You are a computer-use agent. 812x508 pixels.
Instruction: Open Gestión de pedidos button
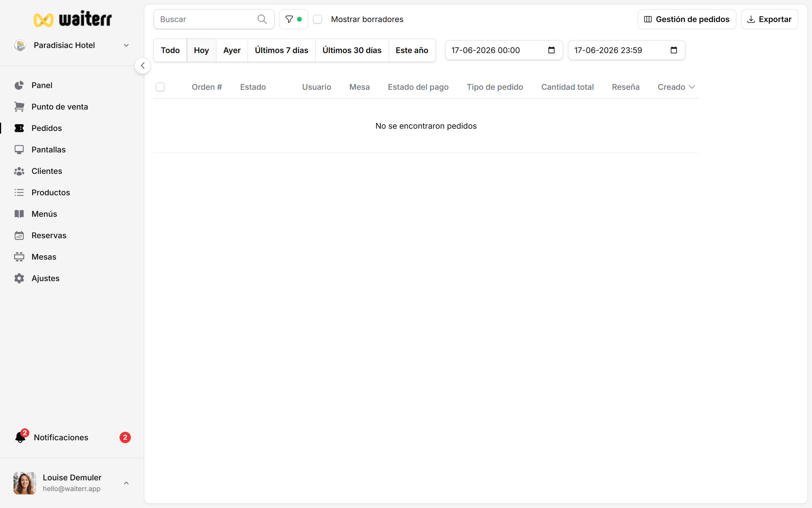[x=687, y=19]
